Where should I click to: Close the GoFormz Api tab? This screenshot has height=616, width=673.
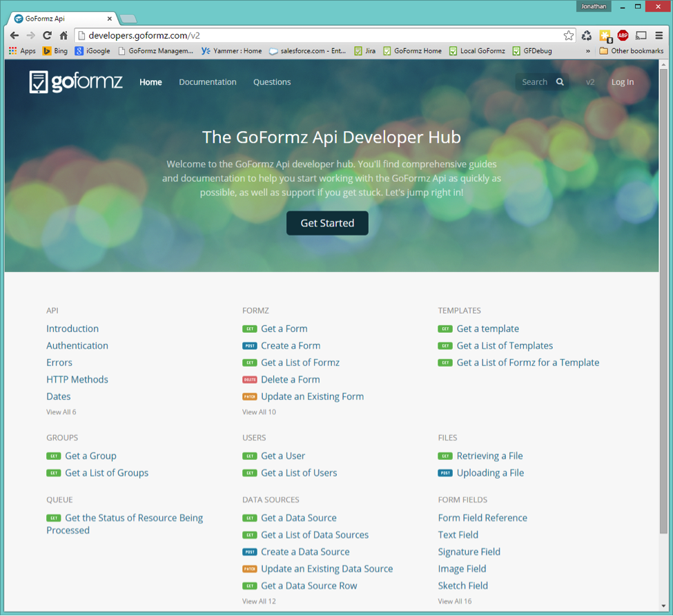[x=110, y=19]
